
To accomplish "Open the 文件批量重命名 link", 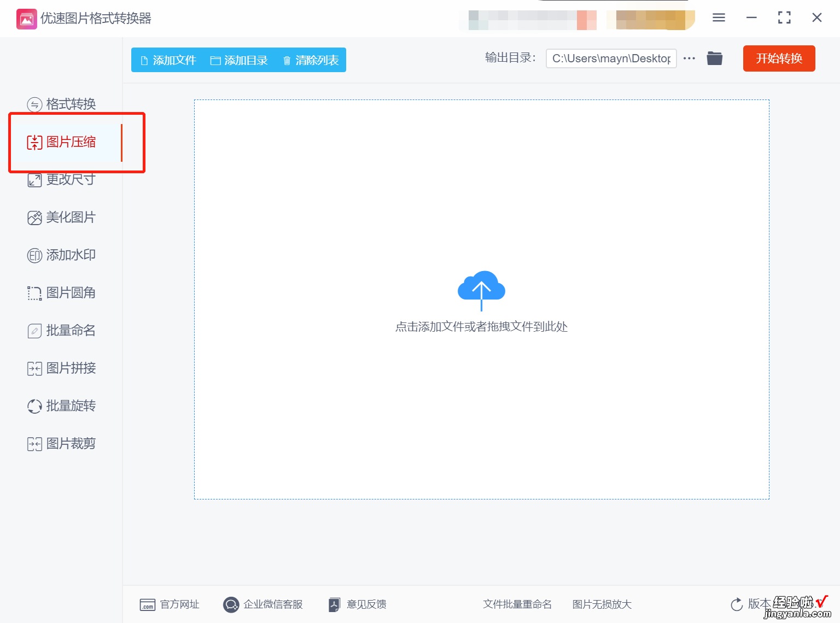I will (x=517, y=604).
